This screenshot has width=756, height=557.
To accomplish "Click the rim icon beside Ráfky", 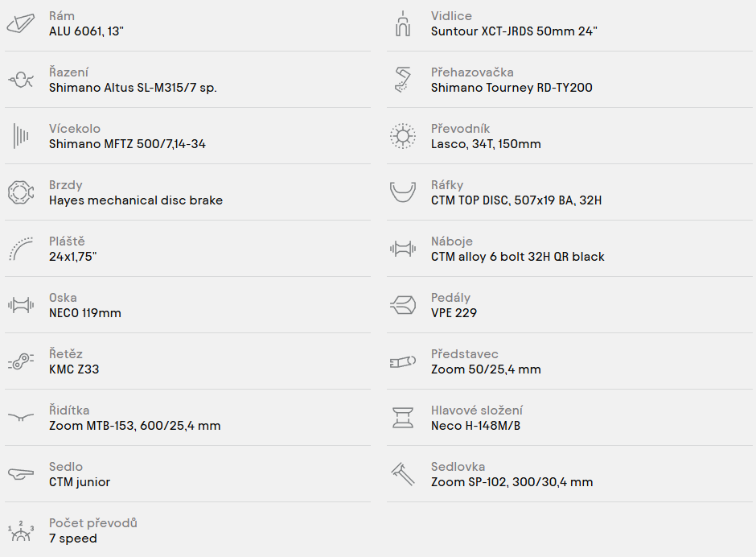I will coord(403,192).
